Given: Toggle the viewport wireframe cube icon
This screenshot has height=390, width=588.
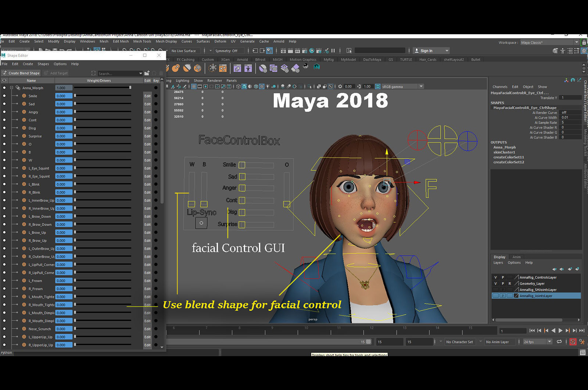Looking at the screenshot, I should click(x=239, y=86).
